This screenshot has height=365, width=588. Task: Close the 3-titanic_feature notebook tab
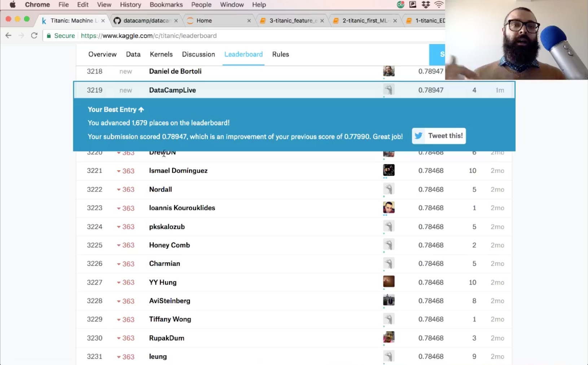(322, 21)
